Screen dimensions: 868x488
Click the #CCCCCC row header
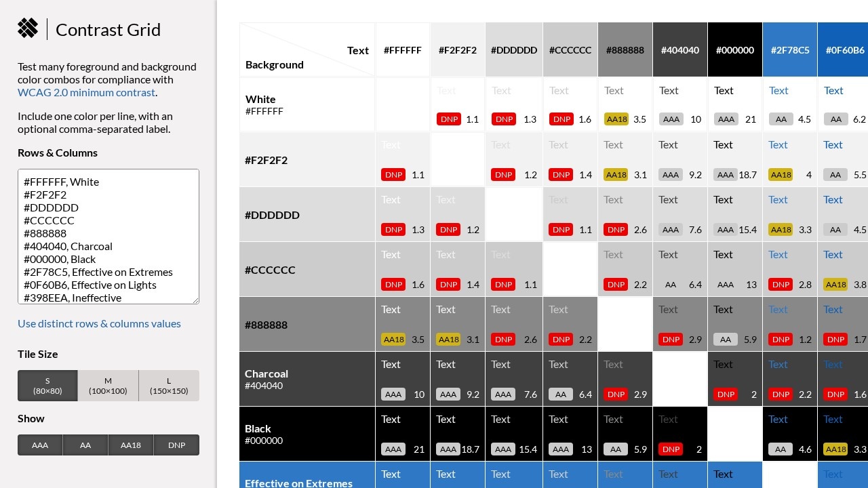(x=307, y=269)
